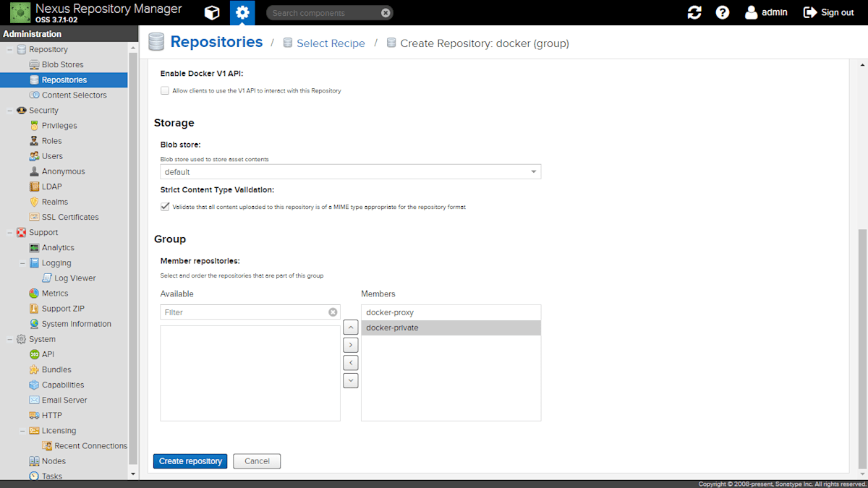Add repository to Members with right arrow

point(351,346)
